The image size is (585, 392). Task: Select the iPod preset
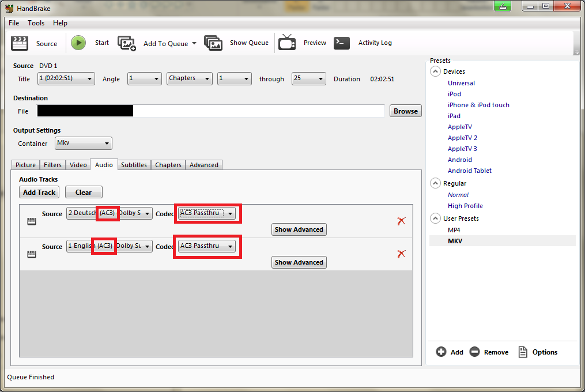(454, 94)
